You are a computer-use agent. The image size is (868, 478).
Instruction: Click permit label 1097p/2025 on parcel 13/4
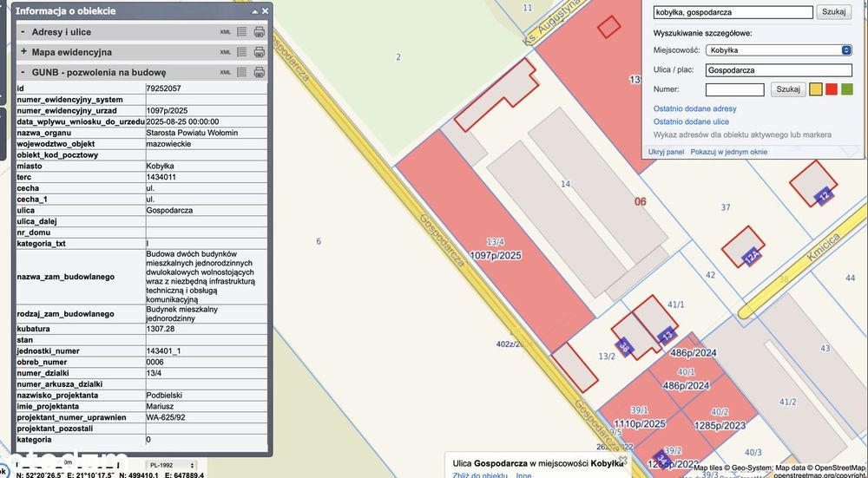tap(495, 256)
